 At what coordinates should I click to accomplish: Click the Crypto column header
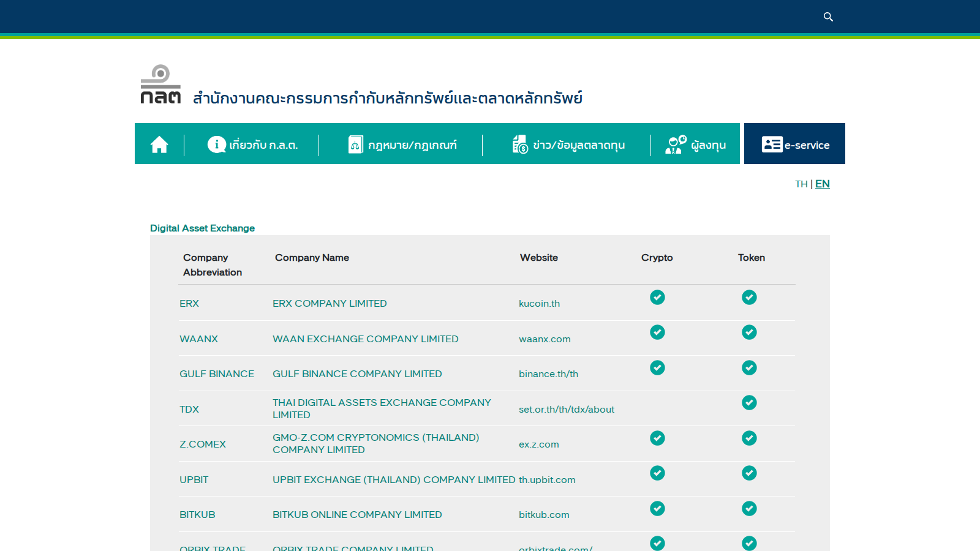click(657, 258)
